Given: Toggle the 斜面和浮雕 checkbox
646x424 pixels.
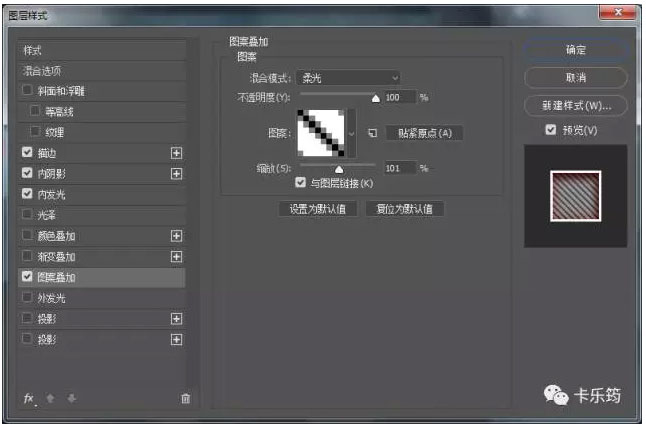Looking at the screenshot, I should pyautogui.click(x=27, y=90).
